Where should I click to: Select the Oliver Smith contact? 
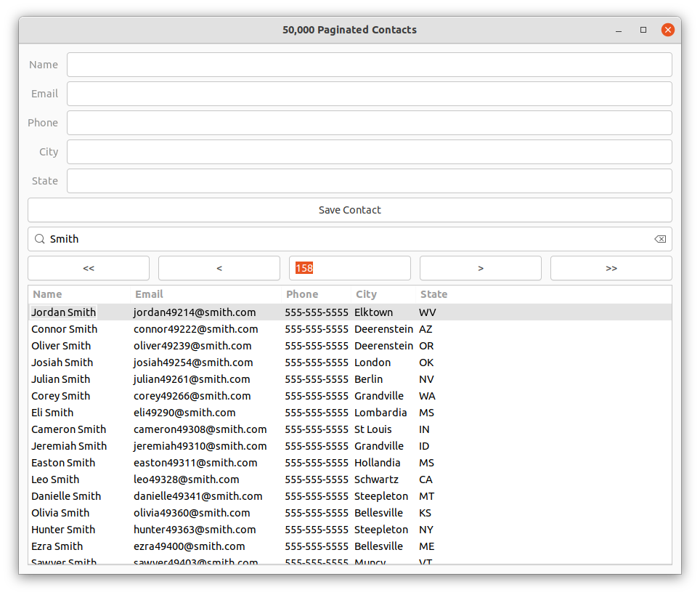pyautogui.click(x=350, y=346)
